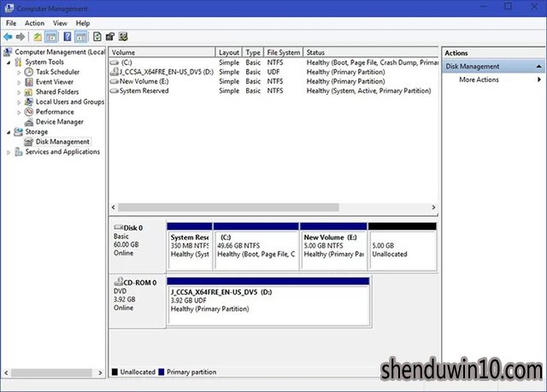Viewport: 547px width, 392px height.
Task: Click the Storage icon in tree
Action: coord(18,132)
